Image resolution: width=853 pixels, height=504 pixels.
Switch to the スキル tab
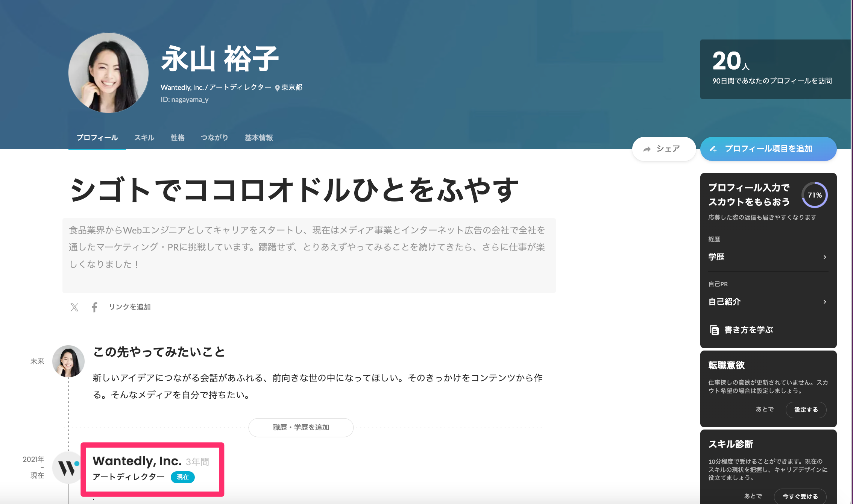click(144, 138)
